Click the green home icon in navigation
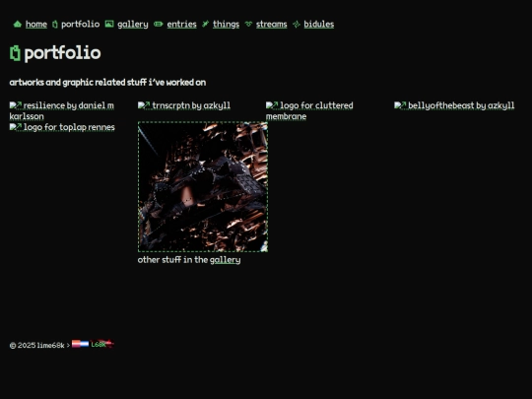Image resolution: width=532 pixels, height=399 pixels. click(18, 24)
